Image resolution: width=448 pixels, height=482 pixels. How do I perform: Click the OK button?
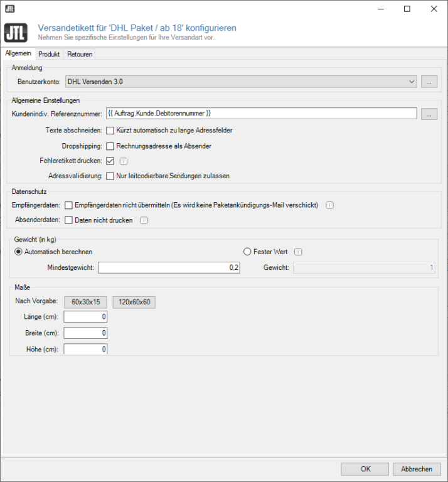coord(365,469)
